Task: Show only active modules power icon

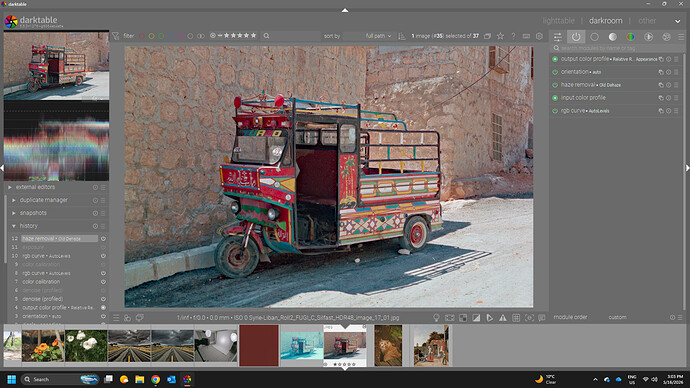Action: click(576, 37)
